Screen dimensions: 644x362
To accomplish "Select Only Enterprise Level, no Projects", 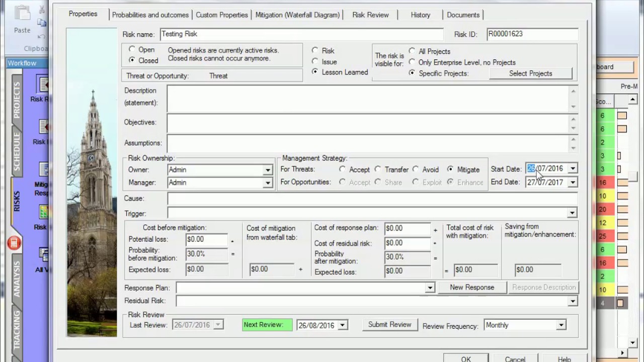I will click(x=412, y=62).
